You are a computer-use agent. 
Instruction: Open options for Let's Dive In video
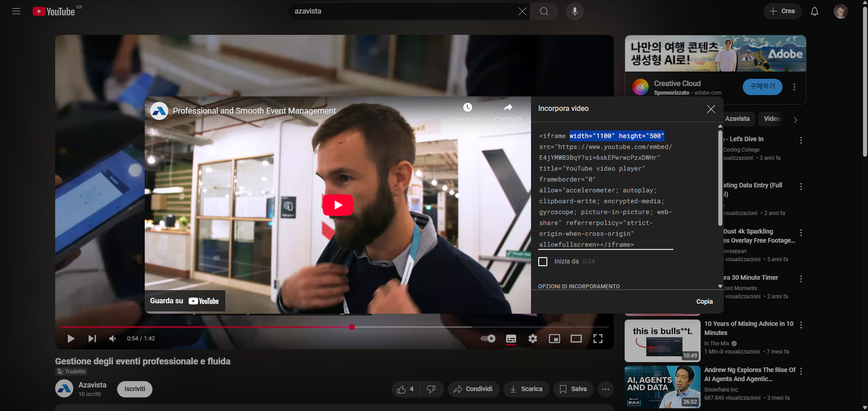click(801, 140)
